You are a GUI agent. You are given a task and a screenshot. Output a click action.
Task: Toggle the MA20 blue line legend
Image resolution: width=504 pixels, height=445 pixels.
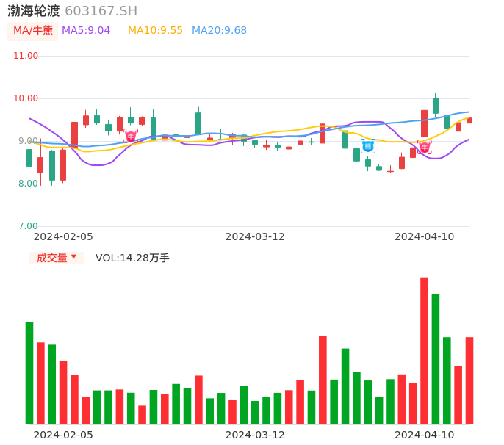(219, 31)
